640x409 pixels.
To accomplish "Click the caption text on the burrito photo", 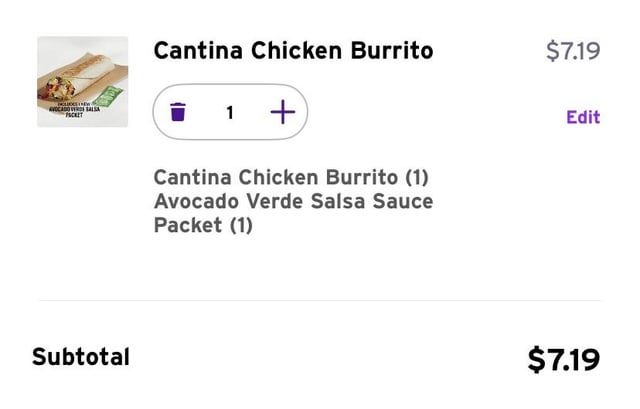I will [74, 108].
